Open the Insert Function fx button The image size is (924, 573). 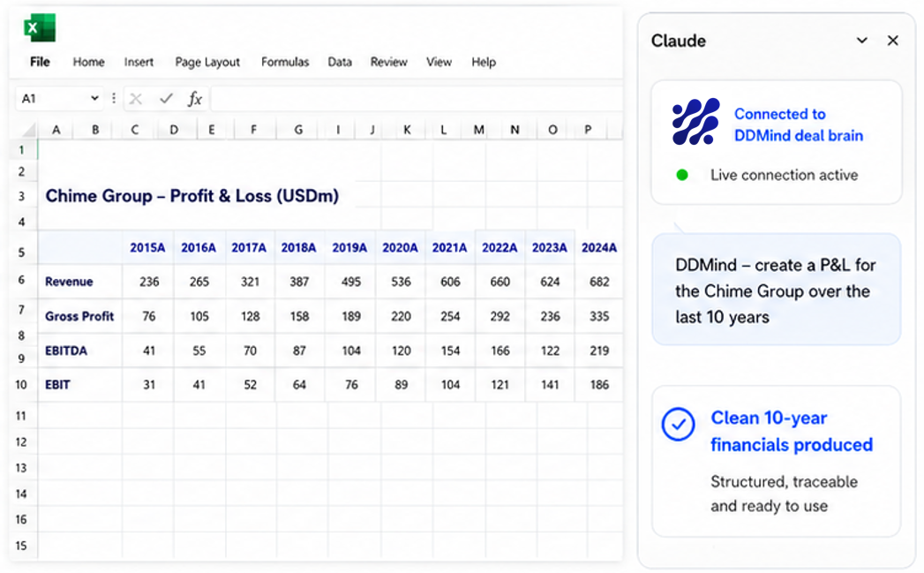point(195,99)
